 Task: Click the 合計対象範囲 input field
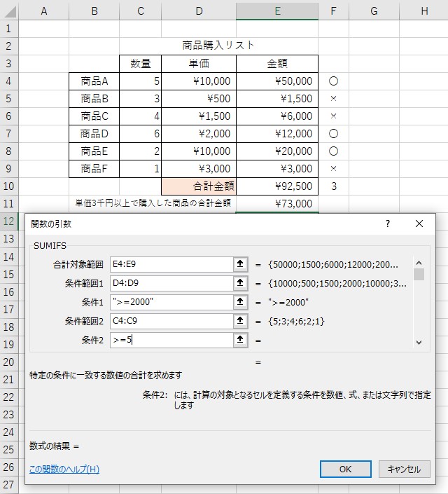[x=170, y=264]
